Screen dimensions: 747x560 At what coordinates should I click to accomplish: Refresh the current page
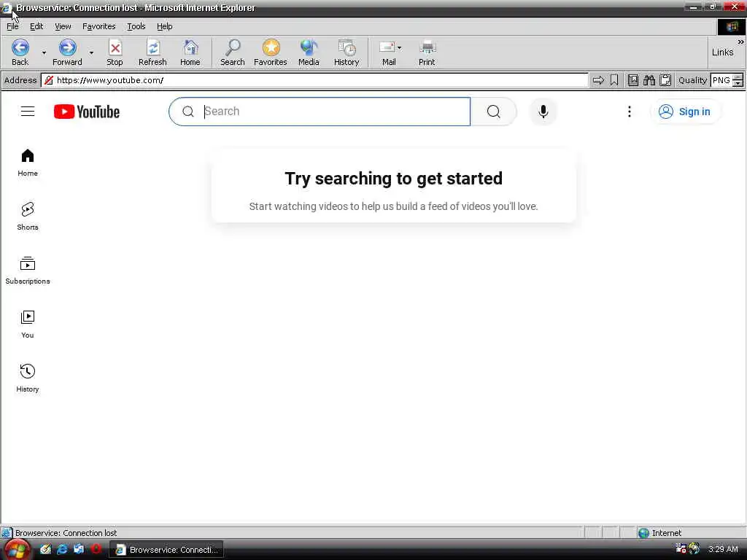(152, 52)
